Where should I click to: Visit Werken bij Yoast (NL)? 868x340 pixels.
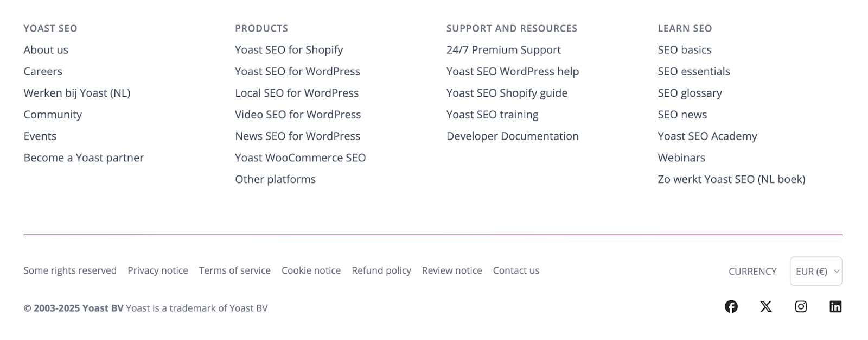(x=76, y=93)
